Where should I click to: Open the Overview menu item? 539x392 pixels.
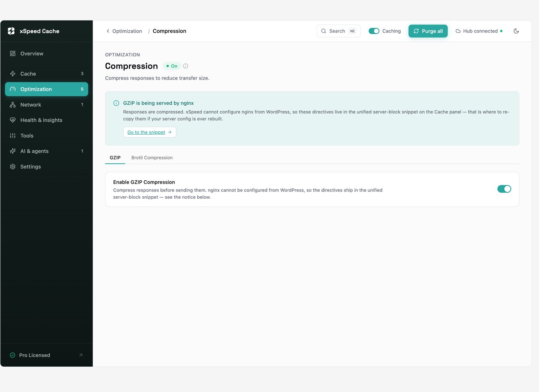point(46,53)
